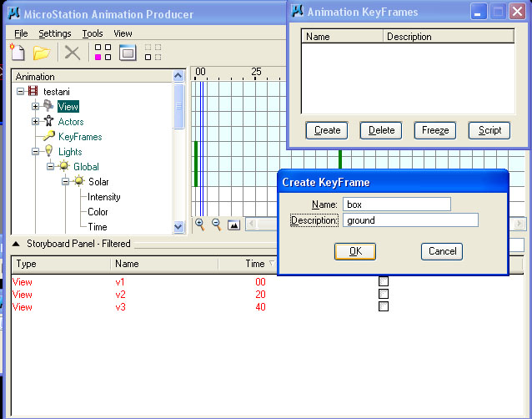This screenshot has width=532, height=419.
Task: Collapse the Lights tree node
Action: [35, 151]
